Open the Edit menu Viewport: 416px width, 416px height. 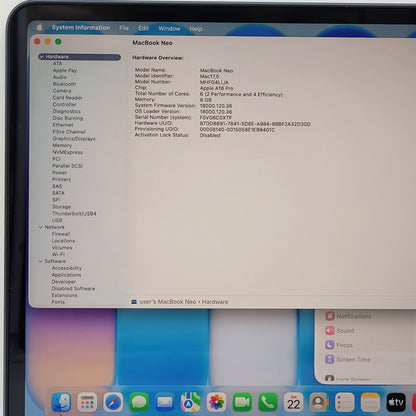tap(144, 28)
